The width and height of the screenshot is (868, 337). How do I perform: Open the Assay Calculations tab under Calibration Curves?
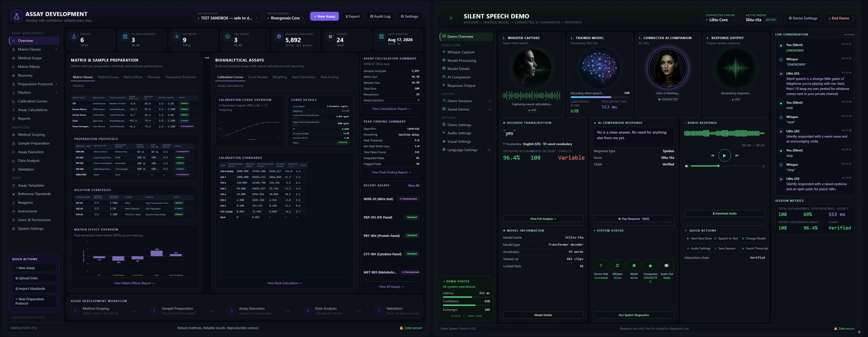click(230, 86)
